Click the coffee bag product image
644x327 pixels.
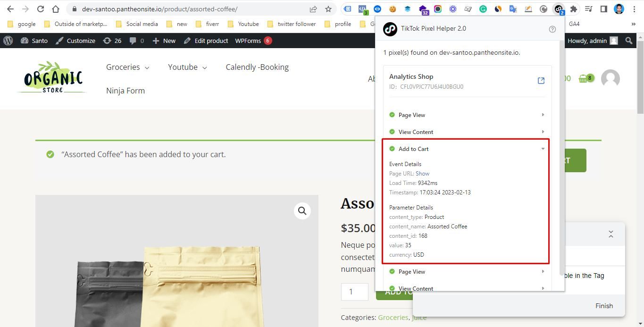coord(177,261)
